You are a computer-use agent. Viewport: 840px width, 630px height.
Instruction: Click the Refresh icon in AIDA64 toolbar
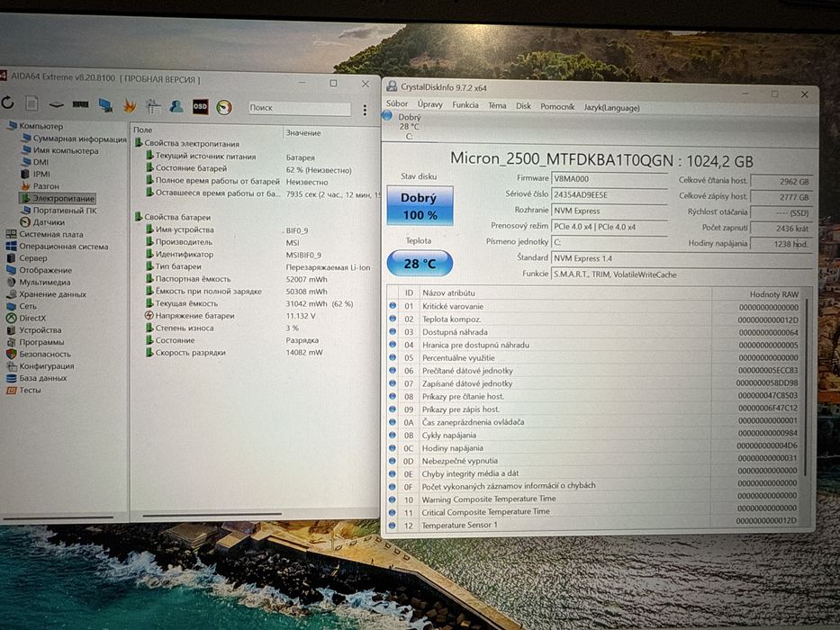coord(7,102)
